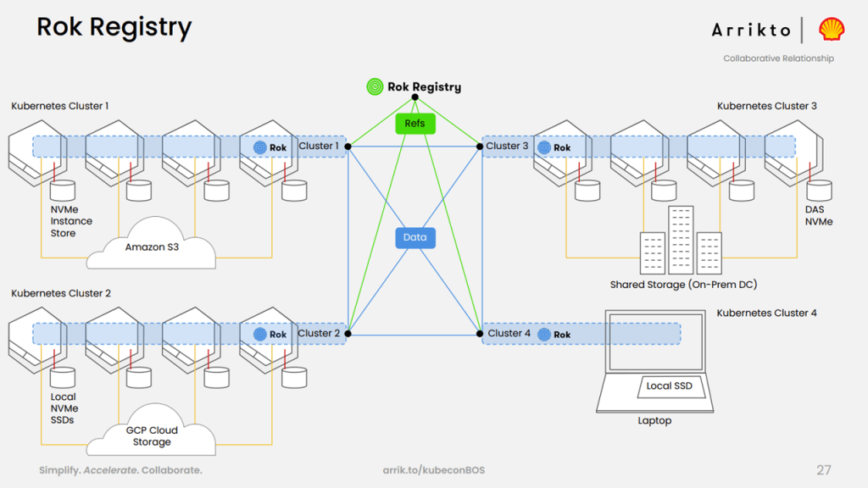Screen dimensions: 868x488
Task: Click the 'Rok Registry' slide title
Action: pos(114,27)
